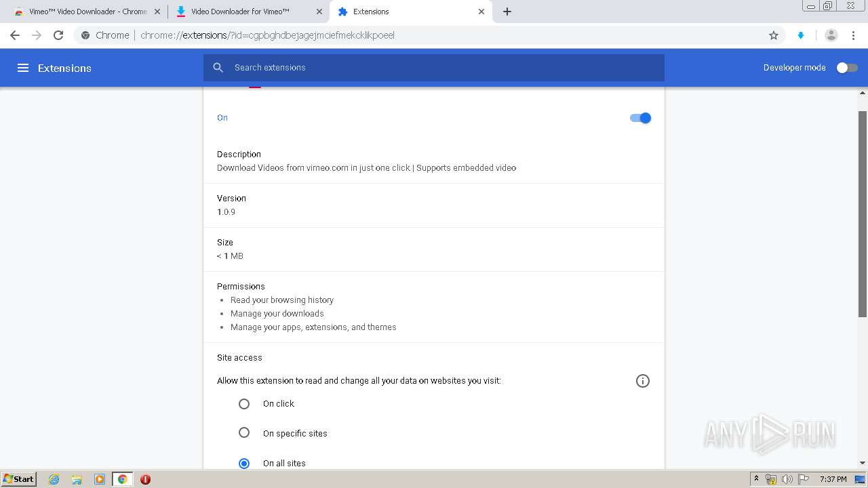
Task: Click the Extensions page title
Action: (64, 68)
